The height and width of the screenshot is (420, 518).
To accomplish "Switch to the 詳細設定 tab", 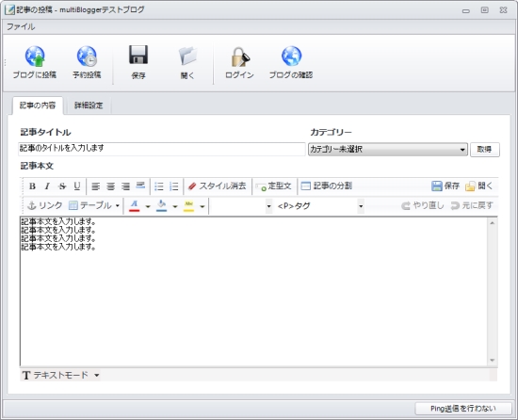I will [x=89, y=105].
